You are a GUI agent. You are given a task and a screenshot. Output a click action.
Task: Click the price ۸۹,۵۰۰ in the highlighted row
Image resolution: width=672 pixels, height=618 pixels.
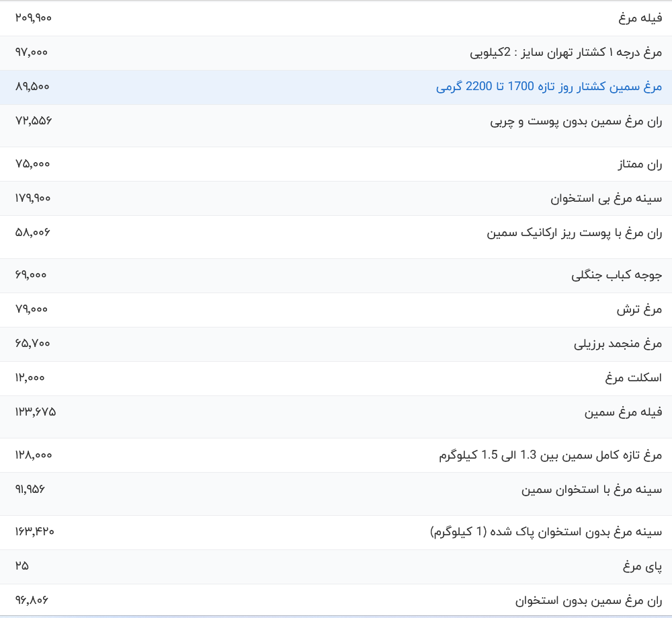pos(30,86)
